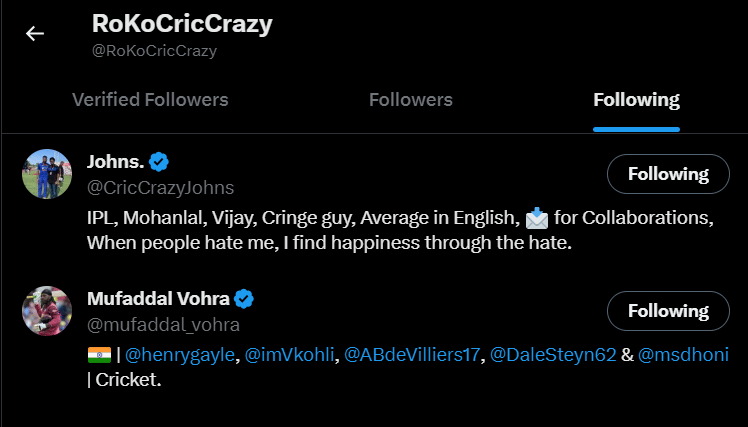Click the Johns. display name

pyautogui.click(x=116, y=161)
